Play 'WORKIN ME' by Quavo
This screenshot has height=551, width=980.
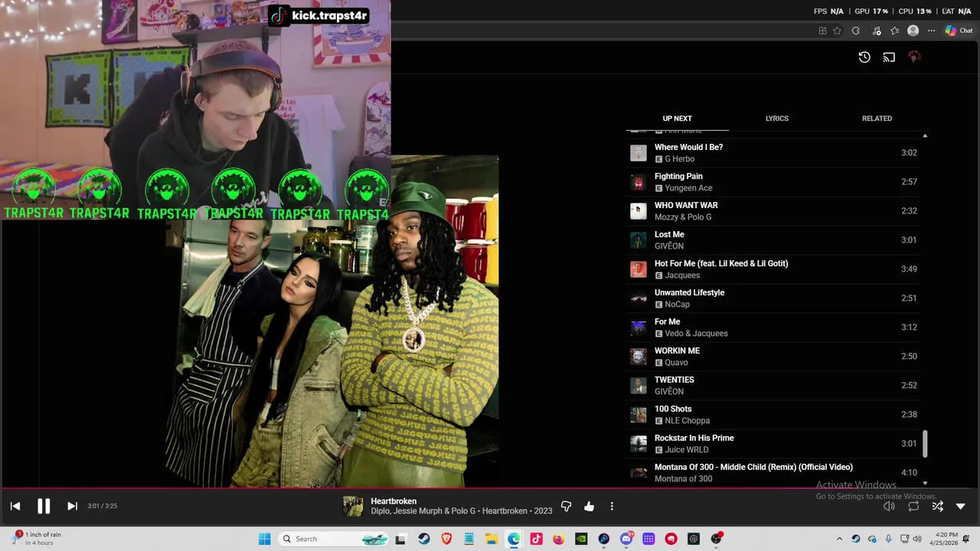tap(773, 357)
